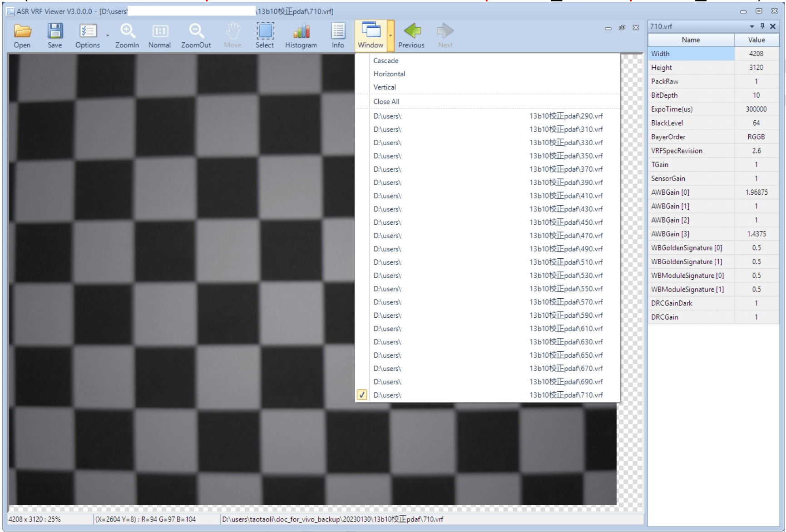Image resolution: width=786 pixels, height=532 pixels.
Task: Show the Histogram chart
Action: [301, 31]
